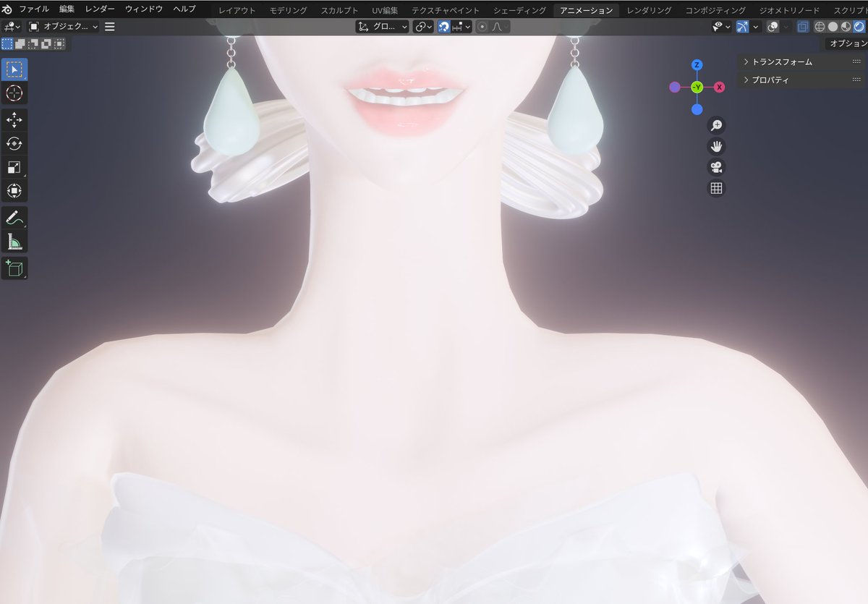The width and height of the screenshot is (868, 604).
Task: Click the pan view hand icon
Action: click(716, 146)
